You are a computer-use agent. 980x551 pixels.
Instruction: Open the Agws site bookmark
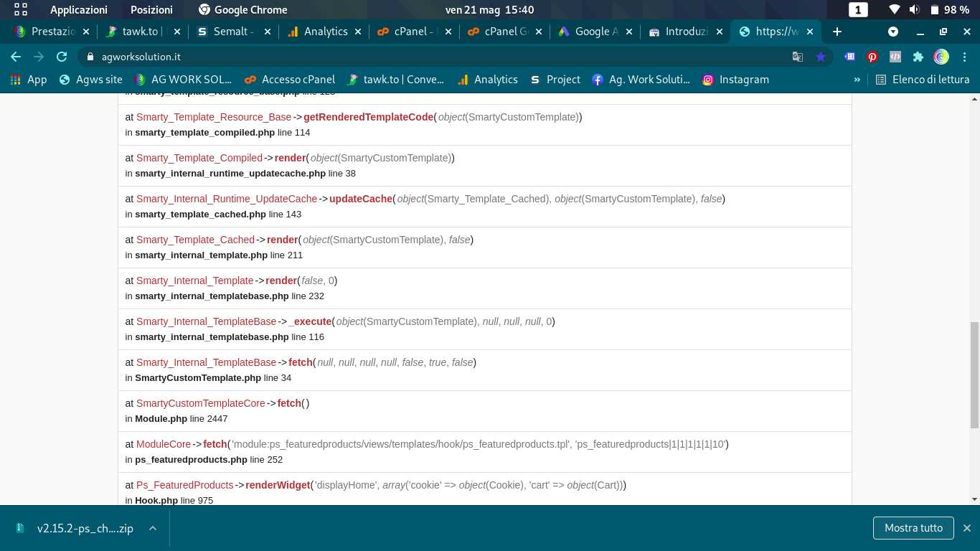click(x=91, y=80)
